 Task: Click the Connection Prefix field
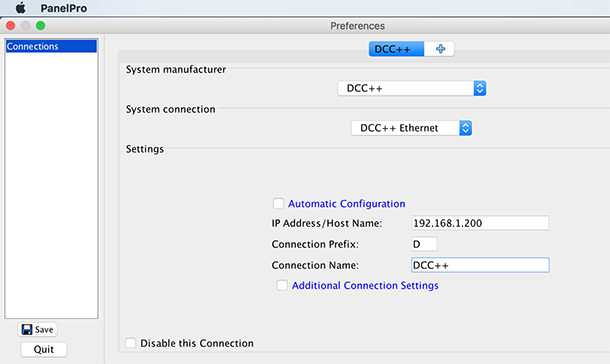click(424, 244)
